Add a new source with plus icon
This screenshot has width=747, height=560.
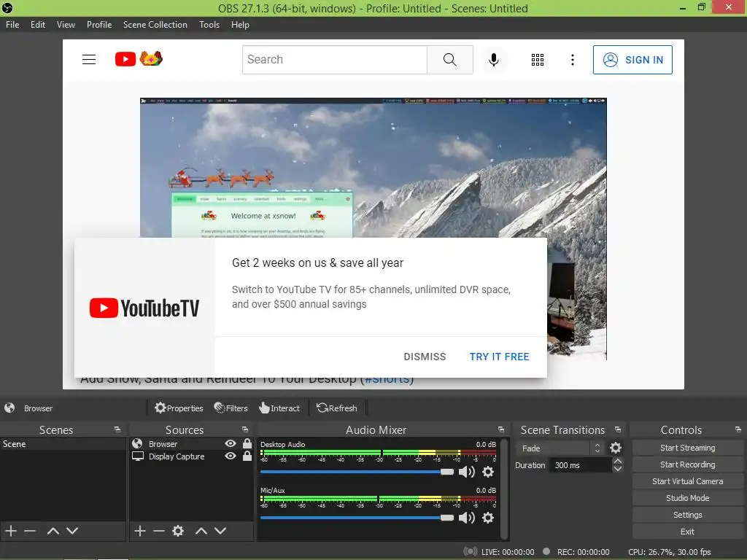pos(139,531)
